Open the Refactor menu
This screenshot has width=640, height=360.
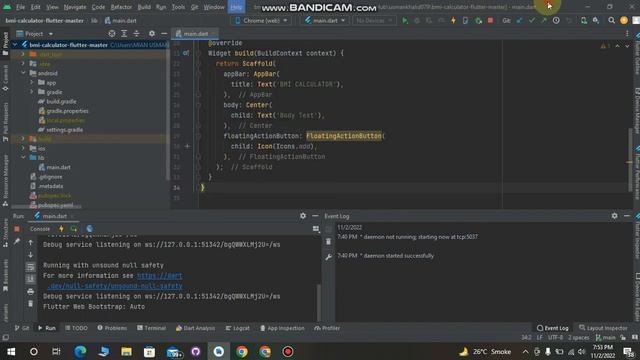click(121, 7)
